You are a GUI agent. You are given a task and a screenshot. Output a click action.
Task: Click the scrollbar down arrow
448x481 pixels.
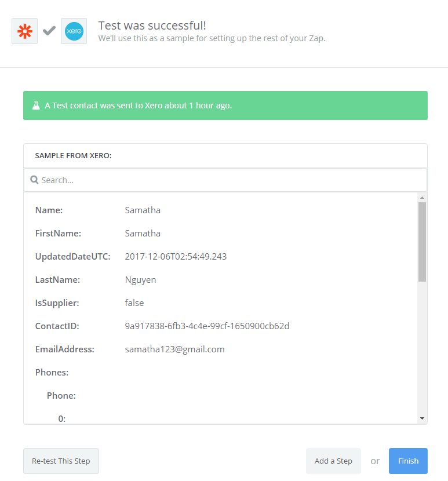(422, 418)
